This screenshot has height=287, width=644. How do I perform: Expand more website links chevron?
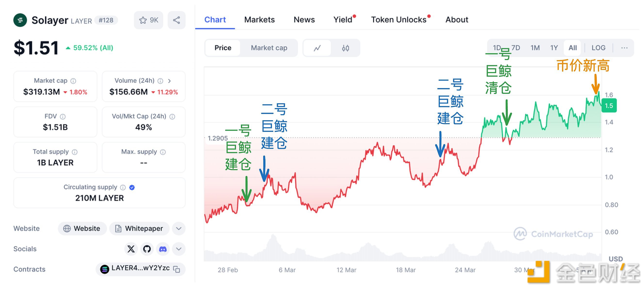coord(179,228)
